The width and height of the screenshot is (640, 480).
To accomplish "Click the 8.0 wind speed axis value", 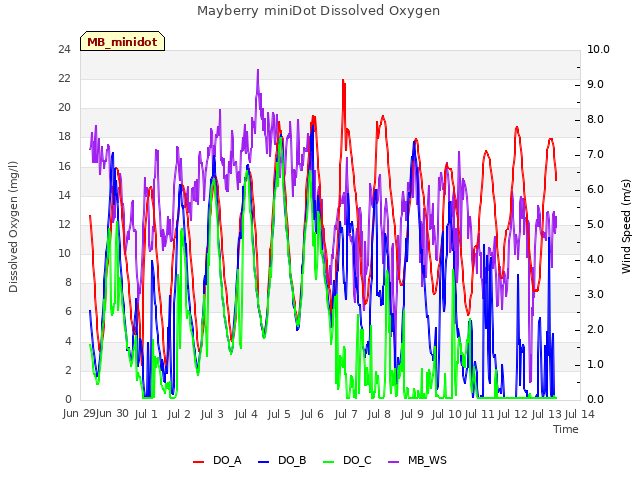I will pos(596,120).
